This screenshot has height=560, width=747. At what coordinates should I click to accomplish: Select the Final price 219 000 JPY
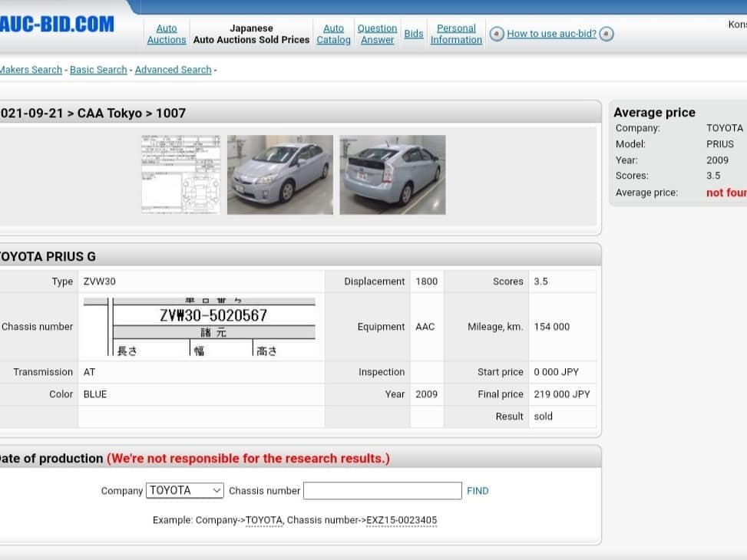click(562, 394)
